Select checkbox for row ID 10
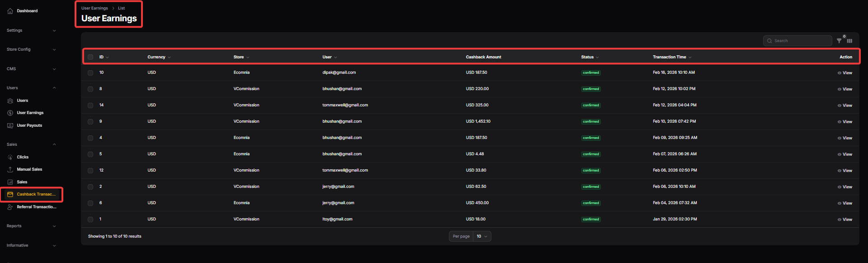868x263 pixels. pos(90,72)
